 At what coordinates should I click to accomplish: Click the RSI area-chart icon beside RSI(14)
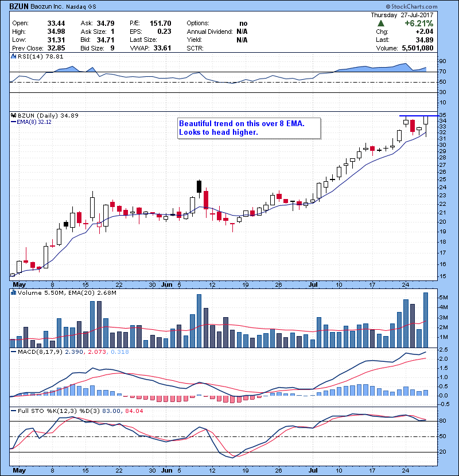click(x=13, y=56)
